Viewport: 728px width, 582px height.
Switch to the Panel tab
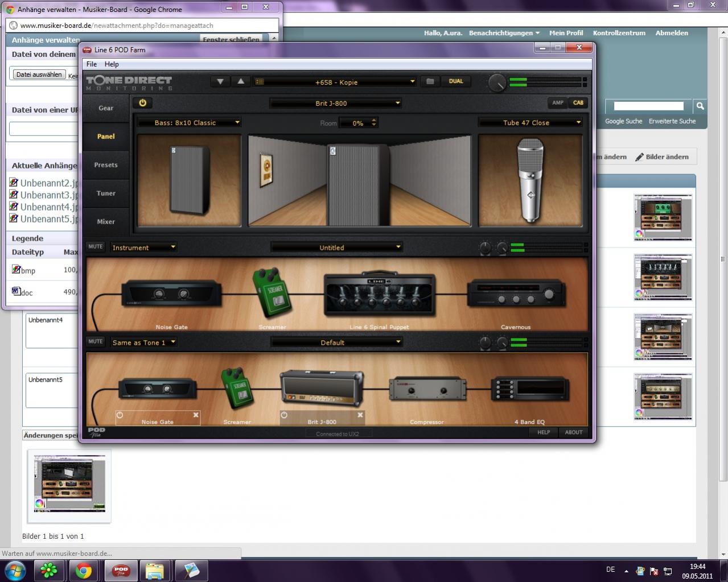click(x=106, y=137)
